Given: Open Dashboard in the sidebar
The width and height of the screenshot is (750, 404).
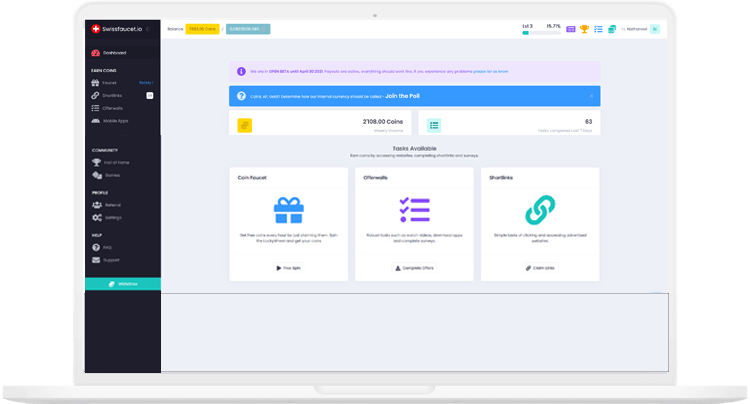Looking at the screenshot, I should tap(114, 53).
